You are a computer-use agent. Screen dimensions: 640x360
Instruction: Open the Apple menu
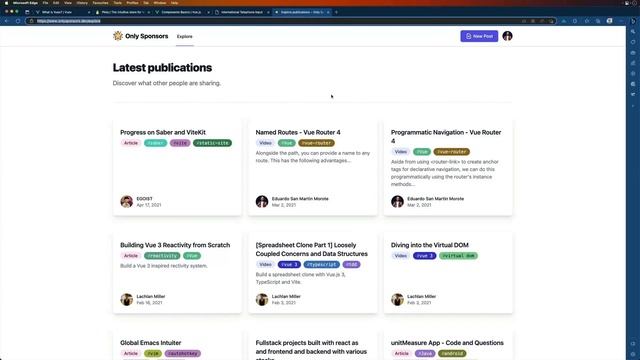[x=6, y=3]
